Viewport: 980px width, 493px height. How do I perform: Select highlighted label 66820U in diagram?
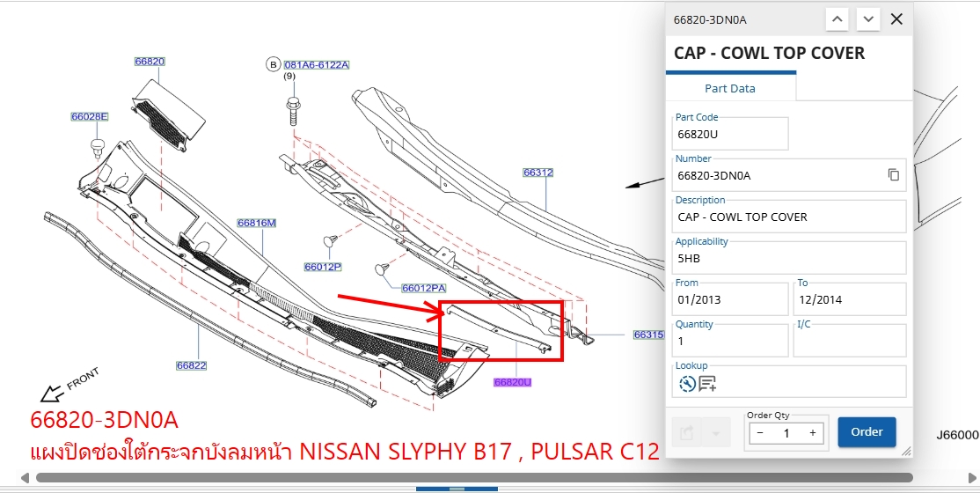pyautogui.click(x=513, y=382)
